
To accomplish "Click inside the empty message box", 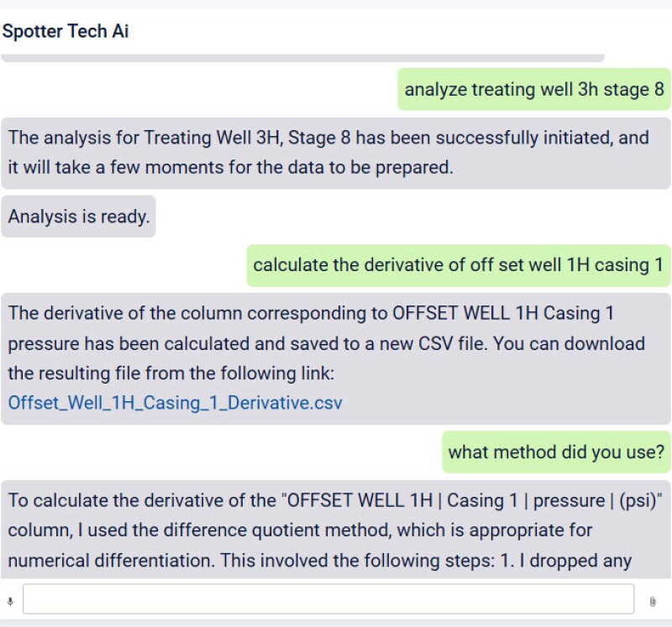I will click(x=332, y=598).
